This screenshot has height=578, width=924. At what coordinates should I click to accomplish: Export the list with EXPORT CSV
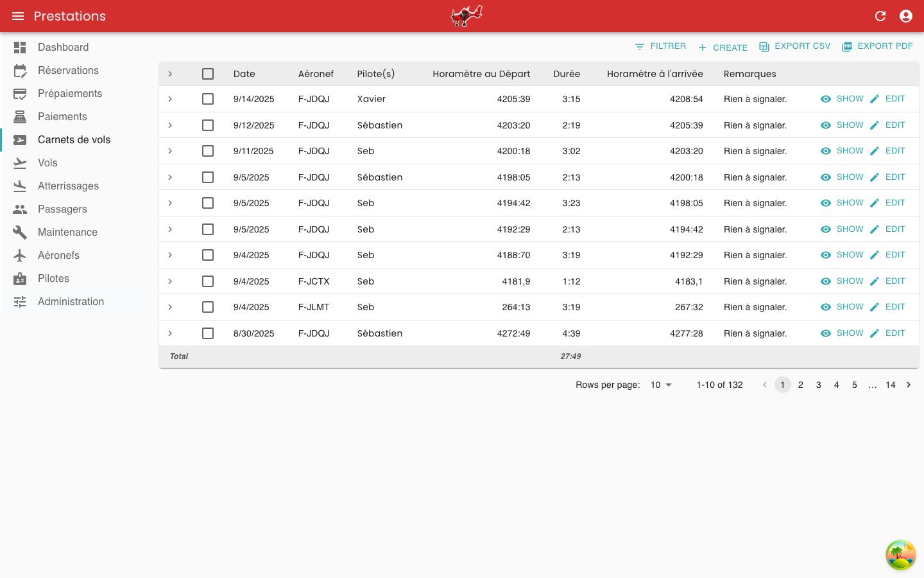pos(794,46)
